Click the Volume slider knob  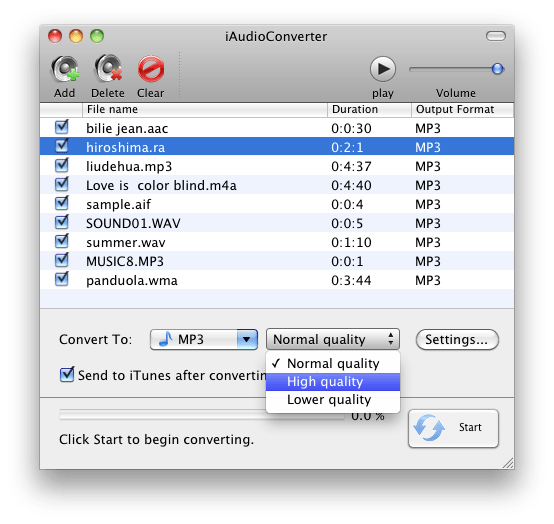(x=497, y=69)
